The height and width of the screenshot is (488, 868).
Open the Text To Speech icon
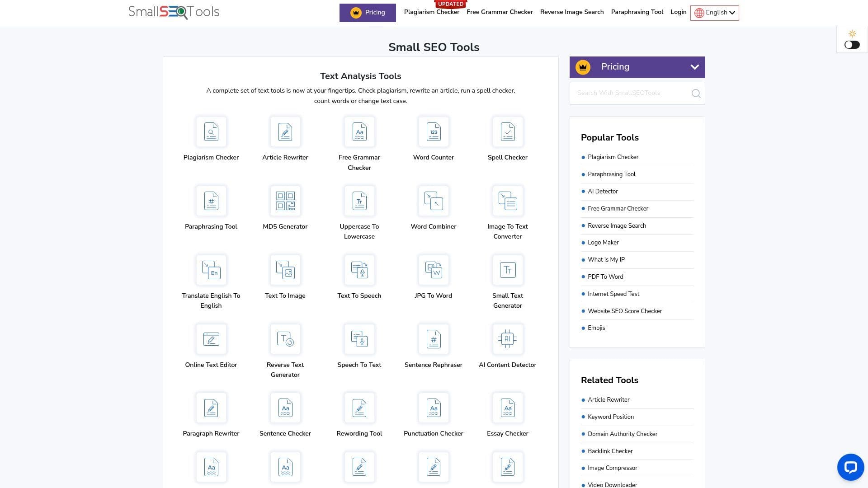tap(359, 270)
